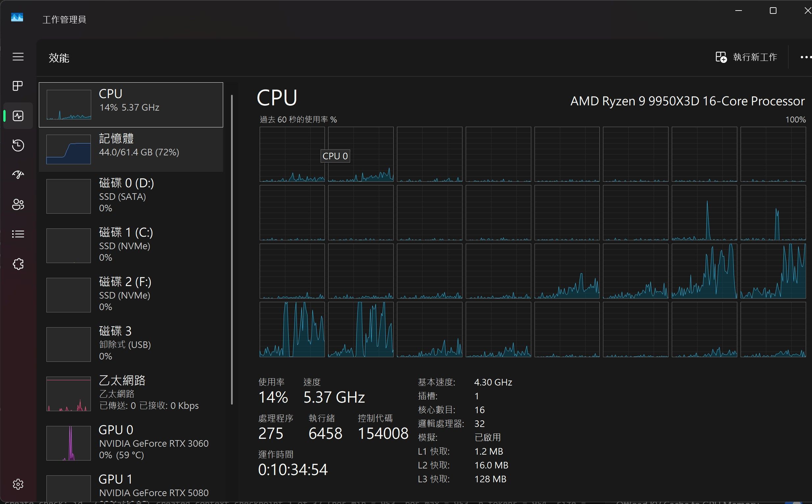Click the resource list vertical scrollbar
This screenshot has height=504, width=812.
coord(232,249)
